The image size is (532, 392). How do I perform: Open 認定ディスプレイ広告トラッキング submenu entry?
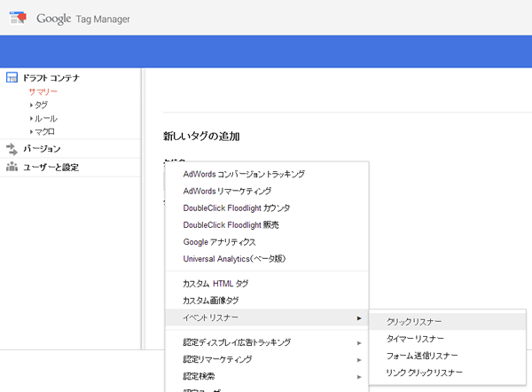click(x=267, y=342)
